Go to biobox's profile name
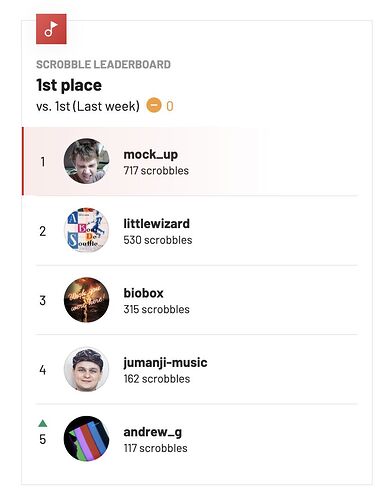Screen dimensions: 387x500 click(x=144, y=293)
